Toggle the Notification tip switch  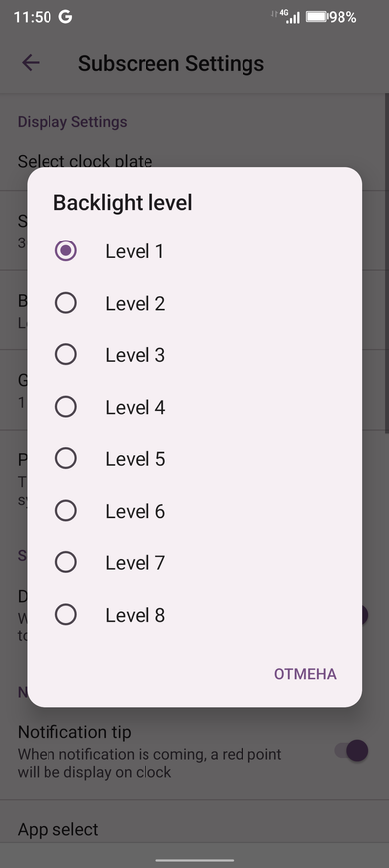pyautogui.click(x=351, y=751)
